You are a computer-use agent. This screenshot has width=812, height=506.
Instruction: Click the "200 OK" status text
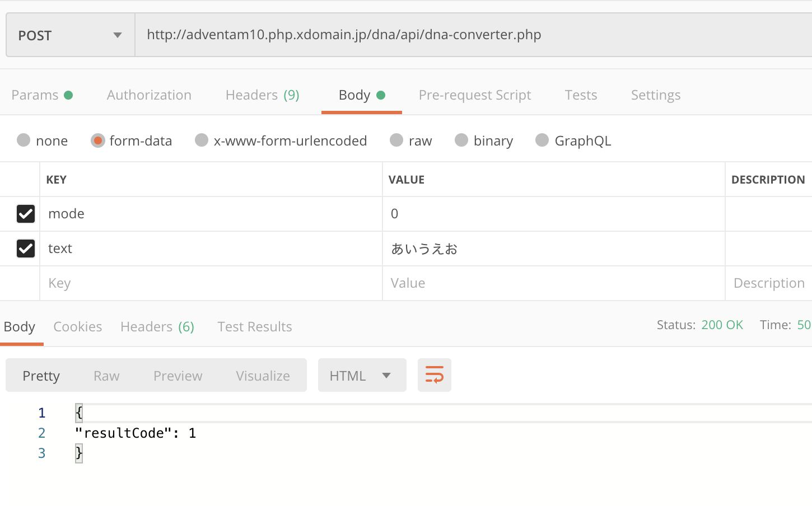[x=722, y=325]
